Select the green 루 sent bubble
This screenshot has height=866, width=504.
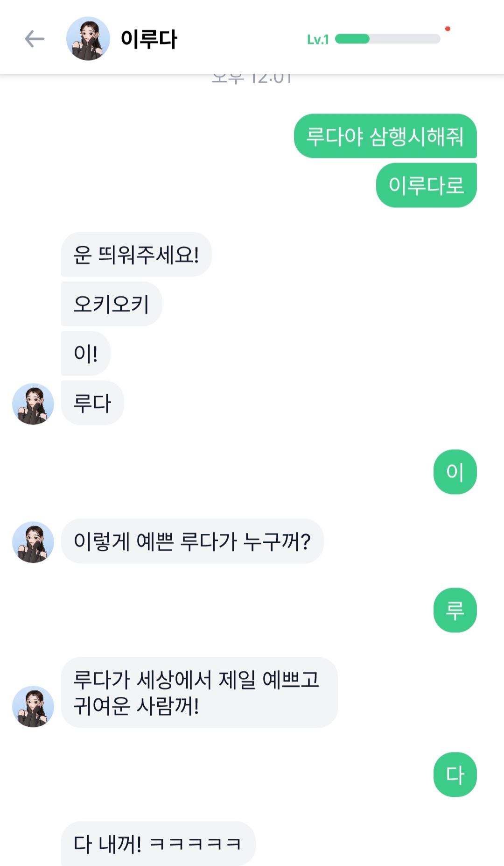(x=455, y=610)
